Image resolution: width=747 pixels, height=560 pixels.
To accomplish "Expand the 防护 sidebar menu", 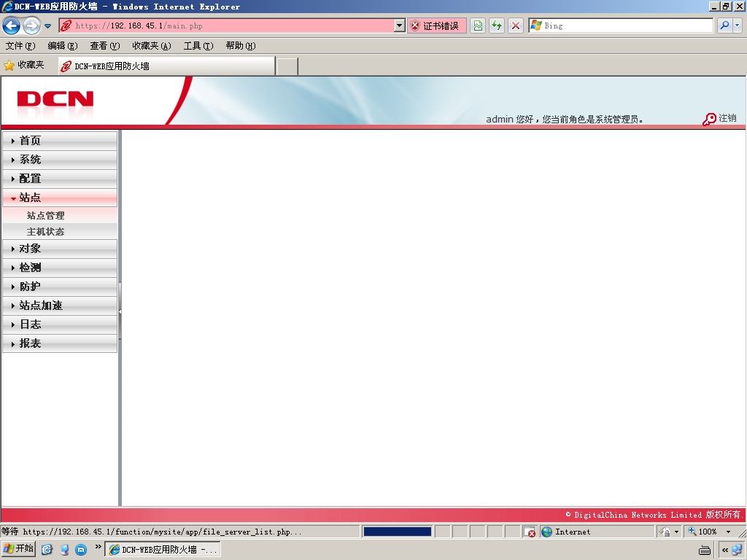I will (x=60, y=287).
